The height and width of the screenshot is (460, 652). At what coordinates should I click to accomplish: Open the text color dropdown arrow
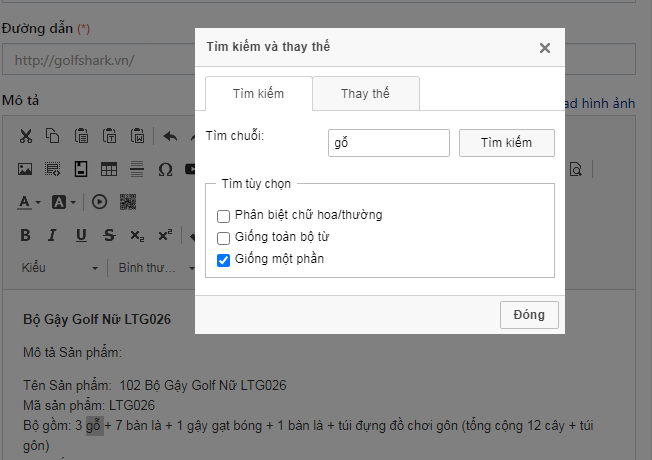coord(38,202)
